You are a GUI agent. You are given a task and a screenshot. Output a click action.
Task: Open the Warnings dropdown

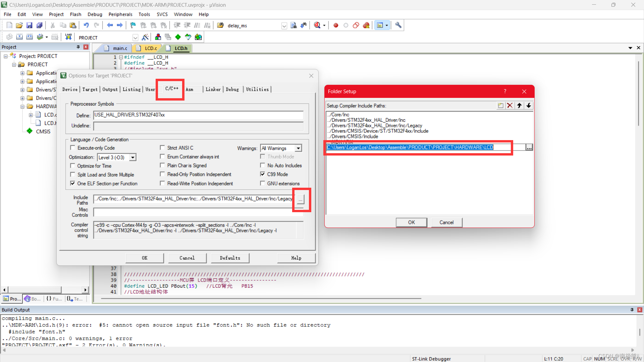(x=298, y=148)
